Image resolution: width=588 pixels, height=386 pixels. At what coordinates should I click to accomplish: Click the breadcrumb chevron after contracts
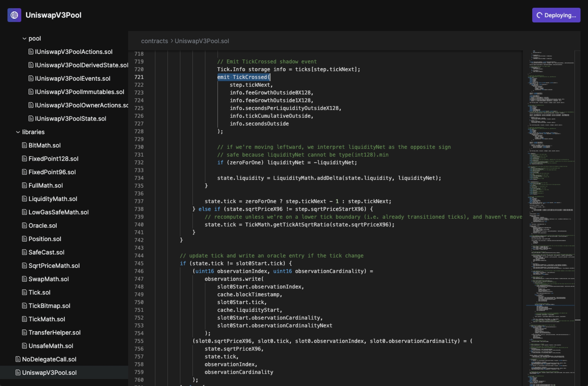click(171, 41)
